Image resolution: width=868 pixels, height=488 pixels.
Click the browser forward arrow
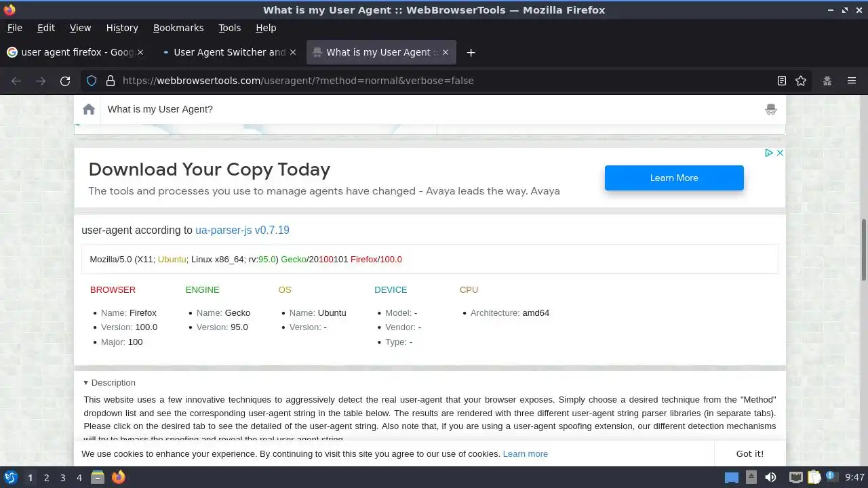[41, 81]
